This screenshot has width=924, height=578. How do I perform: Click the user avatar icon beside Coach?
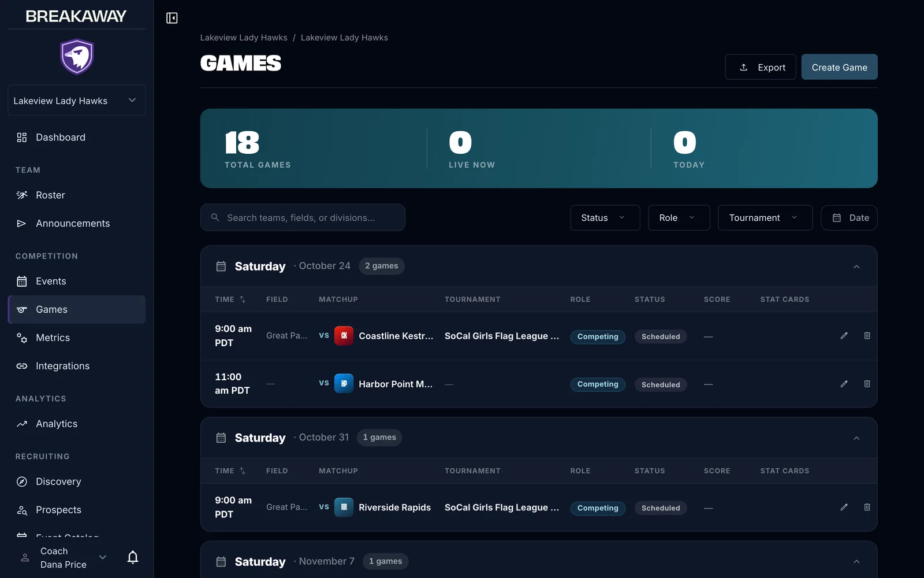pyautogui.click(x=25, y=558)
